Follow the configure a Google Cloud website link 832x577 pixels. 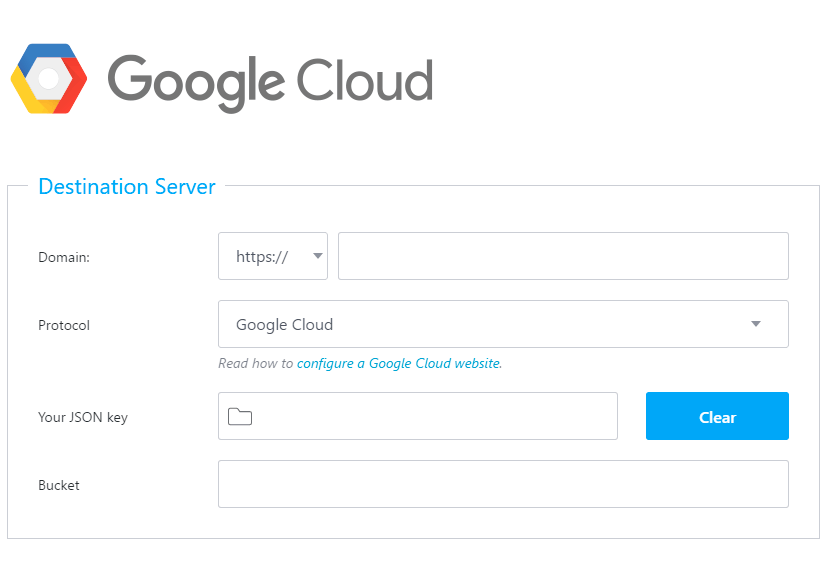pos(398,363)
